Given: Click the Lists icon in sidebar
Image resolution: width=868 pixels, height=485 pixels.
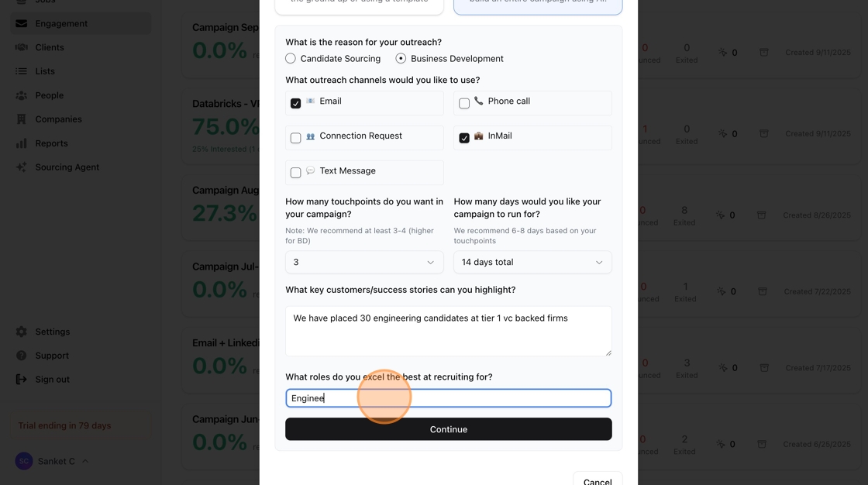Looking at the screenshot, I should click(x=21, y=71).
